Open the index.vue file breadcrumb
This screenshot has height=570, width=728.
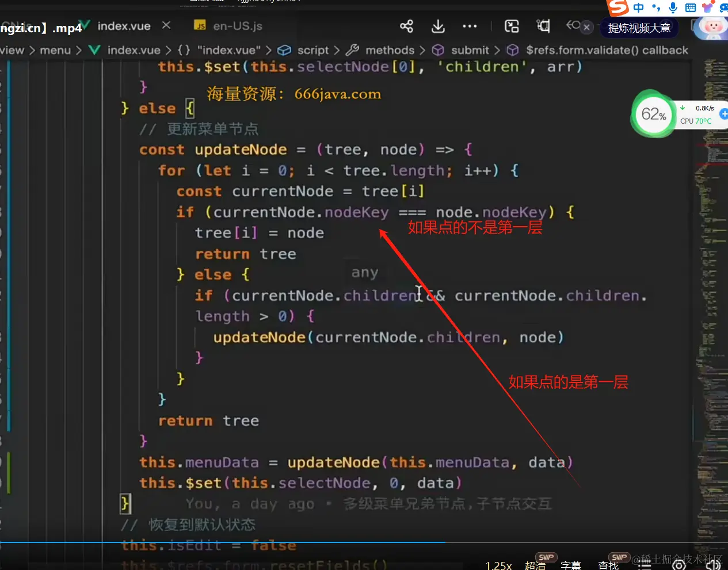pos(134,50)
